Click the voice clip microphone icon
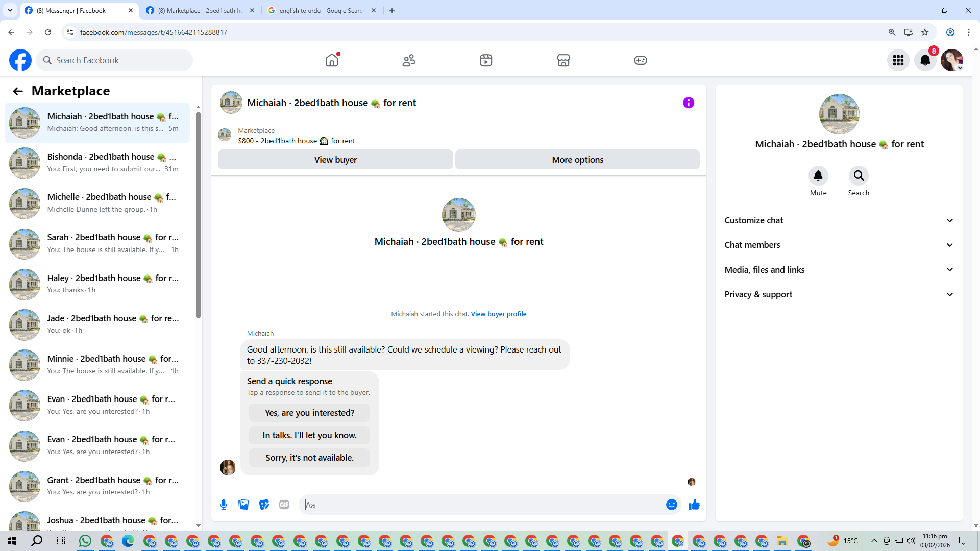980x551 pixels. [224, 505]
